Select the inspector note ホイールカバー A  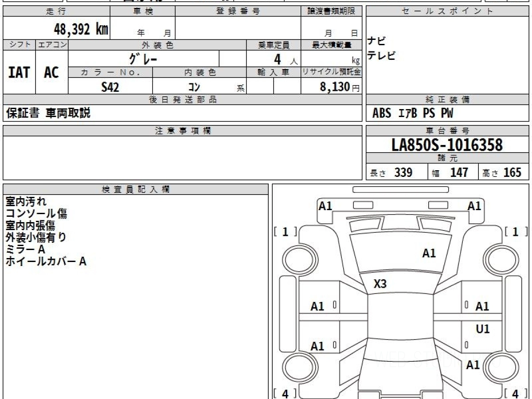(46, 262)
